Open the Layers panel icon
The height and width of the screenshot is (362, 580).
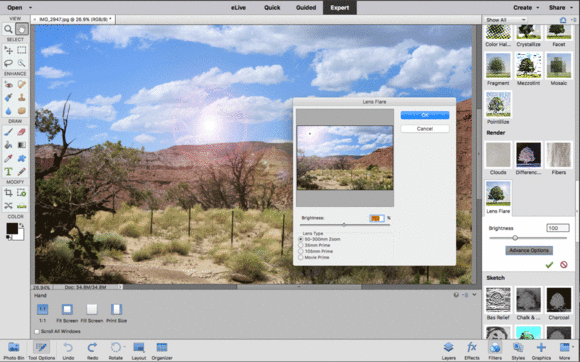coord(449,351)
